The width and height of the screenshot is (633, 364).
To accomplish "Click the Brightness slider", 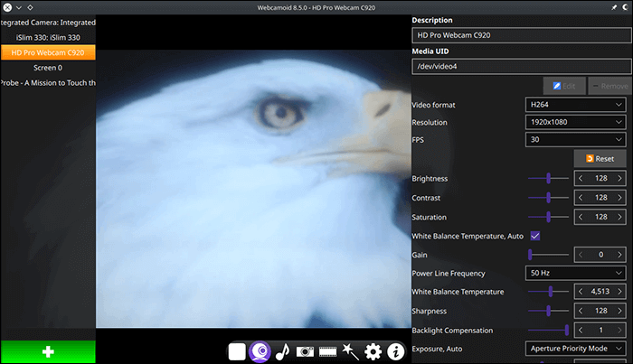I will coord(548,179).
